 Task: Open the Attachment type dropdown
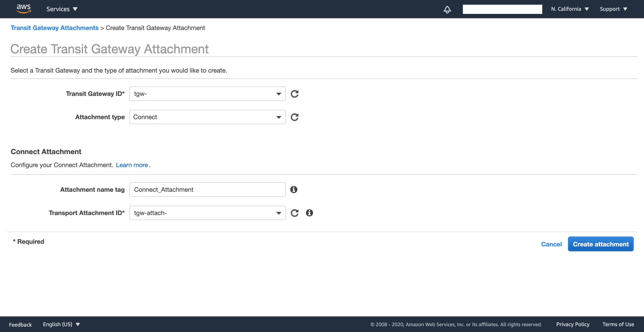click(x=207, y=117)
